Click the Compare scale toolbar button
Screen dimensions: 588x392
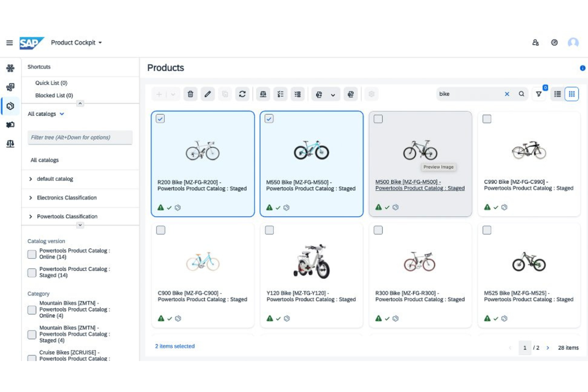click(x=263, y=94)
